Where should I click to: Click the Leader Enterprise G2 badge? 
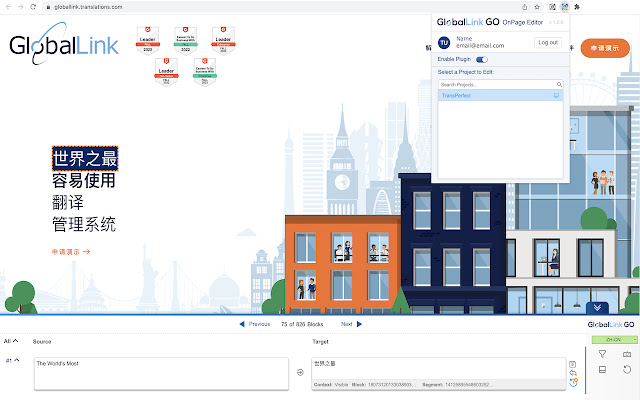pyautogui.click(x=223, y=41)
